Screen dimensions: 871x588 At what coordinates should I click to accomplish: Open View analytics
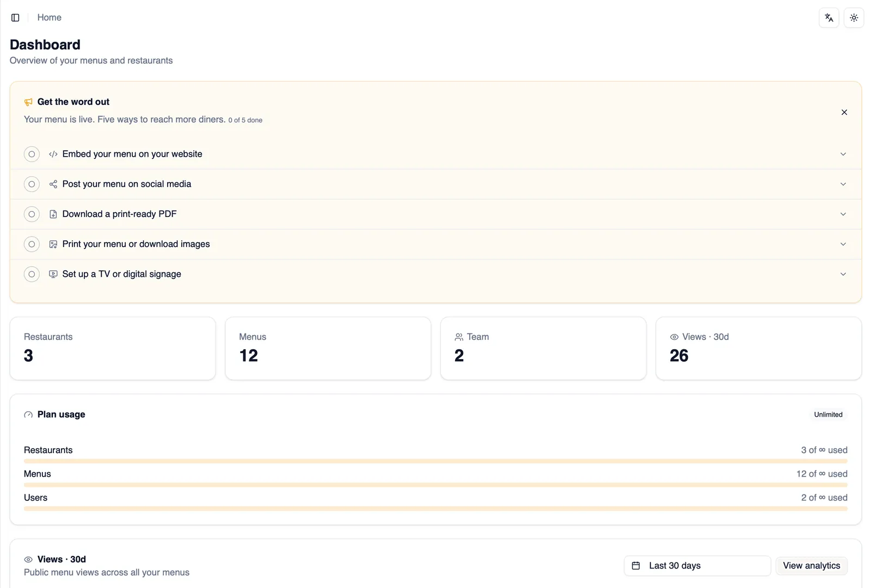point(812,566)
